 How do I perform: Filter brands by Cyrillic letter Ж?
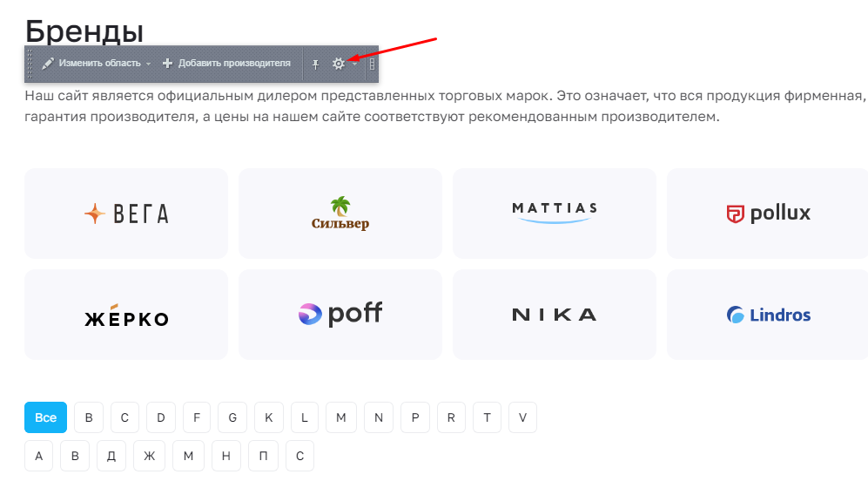tap(150, 456)
